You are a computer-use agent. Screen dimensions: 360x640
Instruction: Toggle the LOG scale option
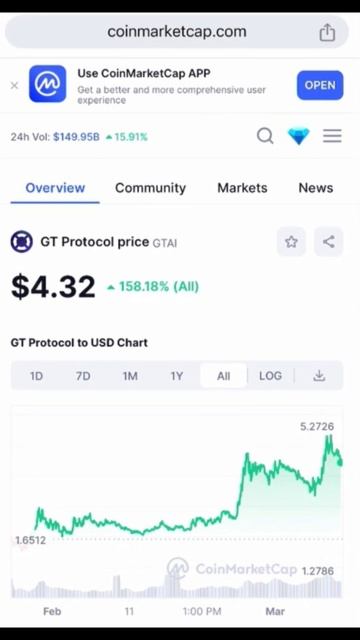point(270,376)
